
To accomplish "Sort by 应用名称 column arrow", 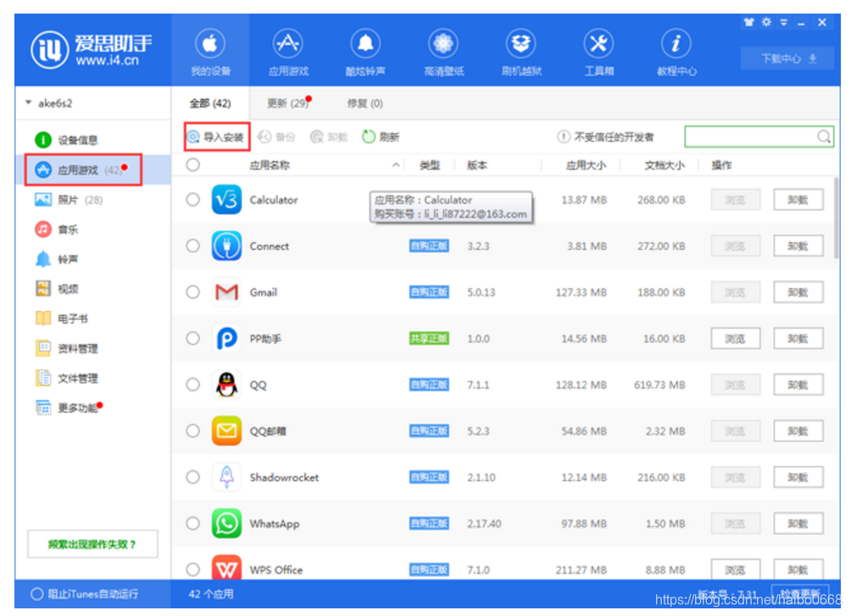I will [x=396, y=165].
